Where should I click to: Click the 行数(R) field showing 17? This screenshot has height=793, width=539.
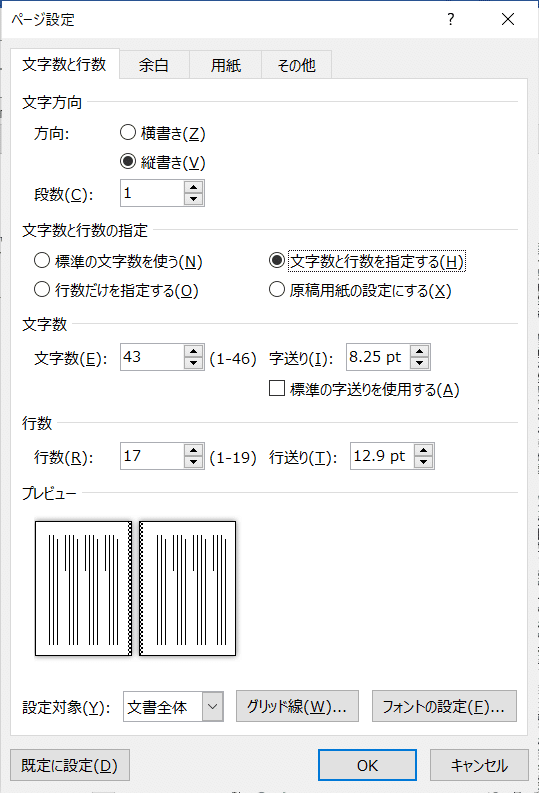click(x=152, y=456)
